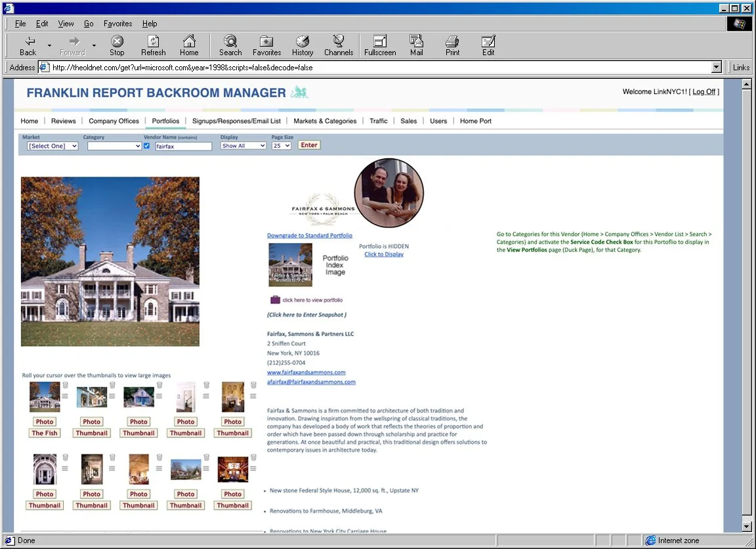Open the browser Home toolbar icon

[189, 46]
